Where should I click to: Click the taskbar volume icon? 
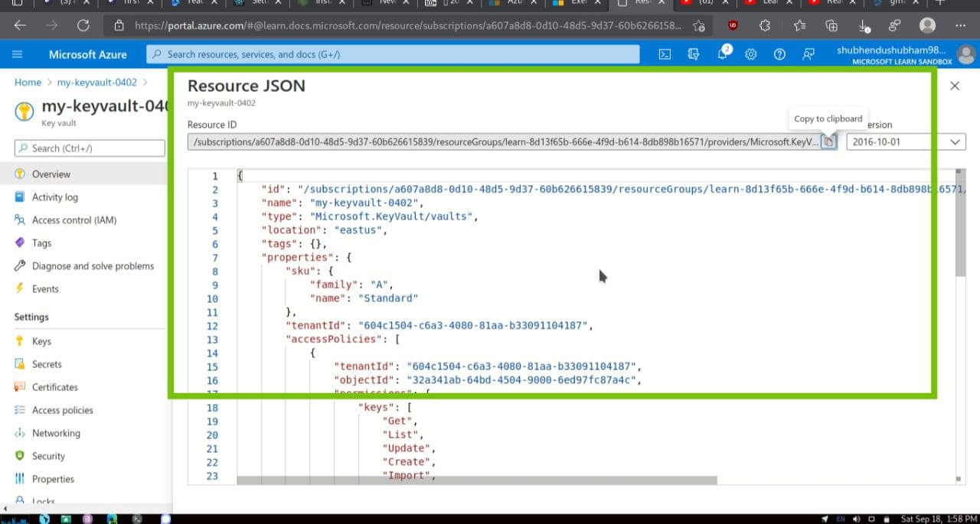pyautogui.click(x=856, y=519)
